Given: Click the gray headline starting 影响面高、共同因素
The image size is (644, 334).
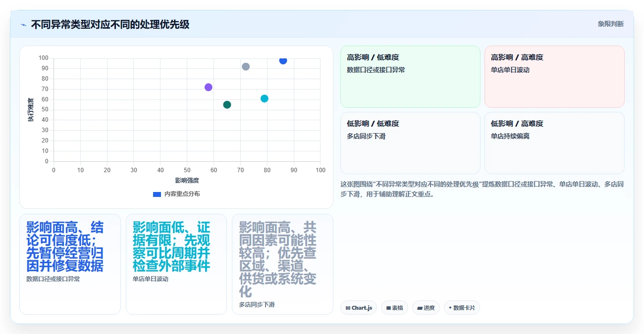Looking at the screenshot, I should 278,259.
